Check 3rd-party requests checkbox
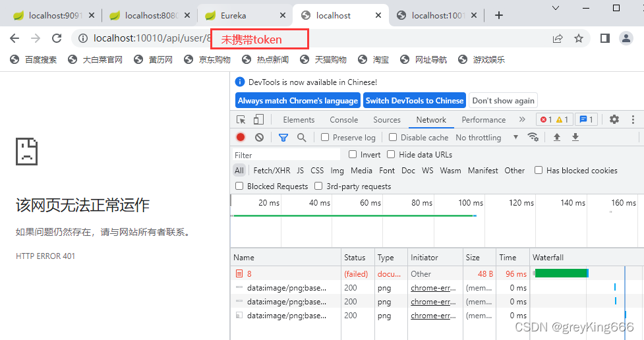This screenshot has height=340, width=644. [318, 186]
